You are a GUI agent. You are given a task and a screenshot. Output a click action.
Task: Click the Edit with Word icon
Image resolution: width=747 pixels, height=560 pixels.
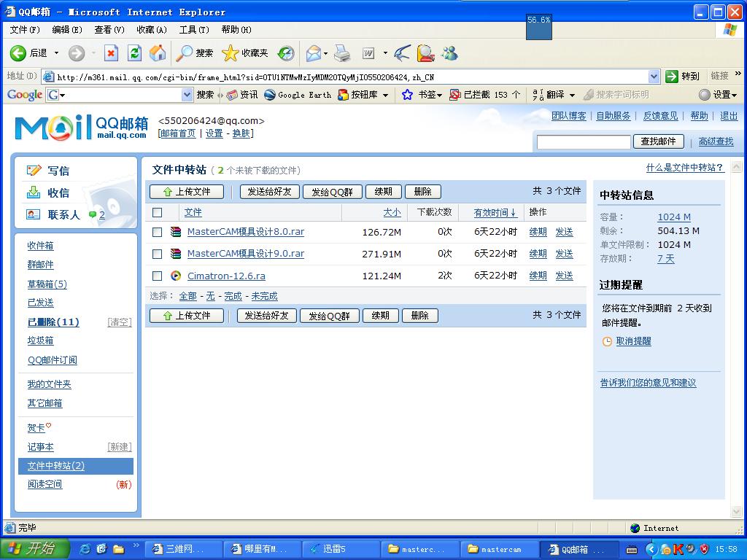[x=368, y=53]
